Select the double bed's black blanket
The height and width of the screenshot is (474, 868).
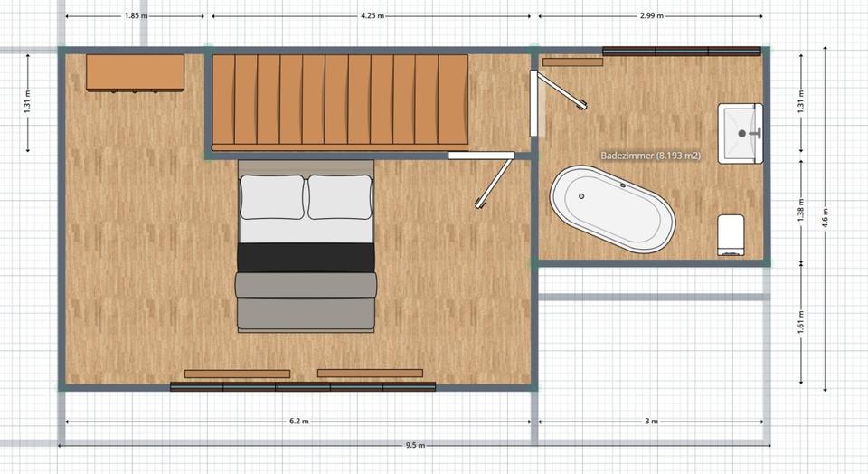click(306, 257)
